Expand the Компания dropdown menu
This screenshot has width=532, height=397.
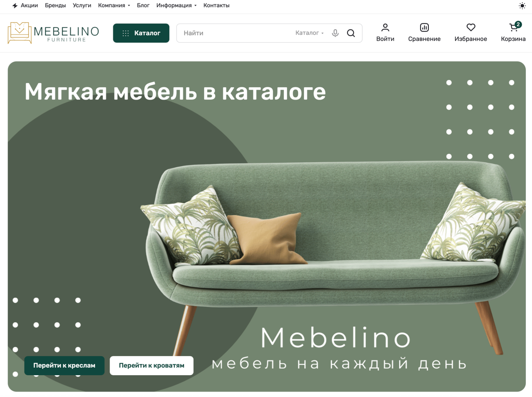[x=114, y=6]
